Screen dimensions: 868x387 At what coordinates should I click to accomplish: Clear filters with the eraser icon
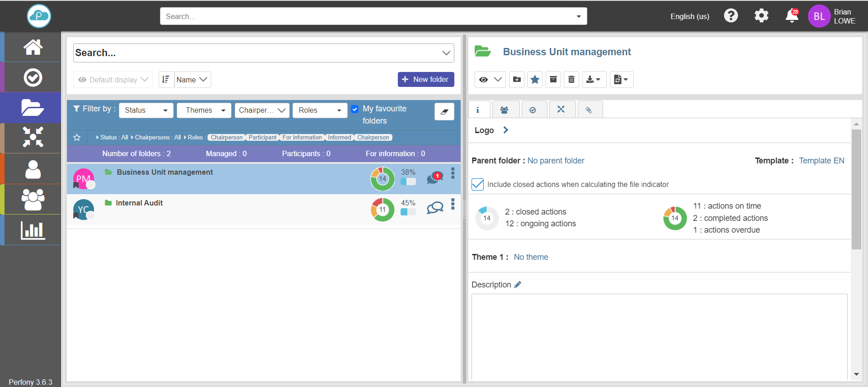click(x=444, y=111)
